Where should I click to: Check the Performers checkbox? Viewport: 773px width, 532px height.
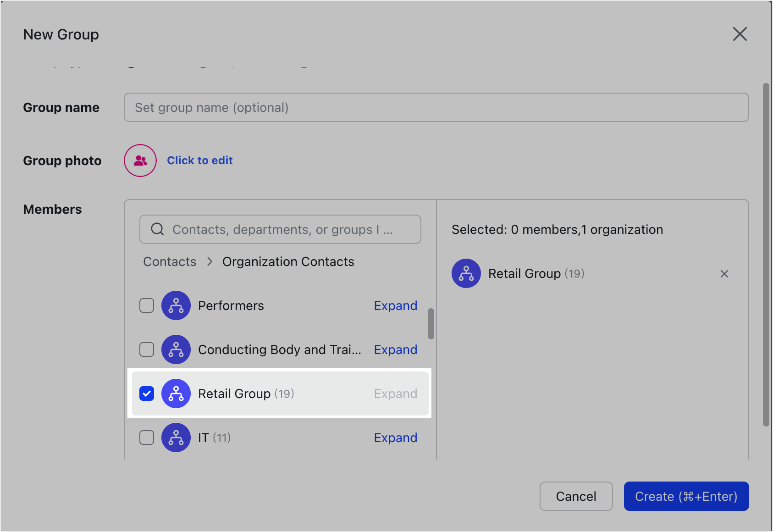pos(146,305)
